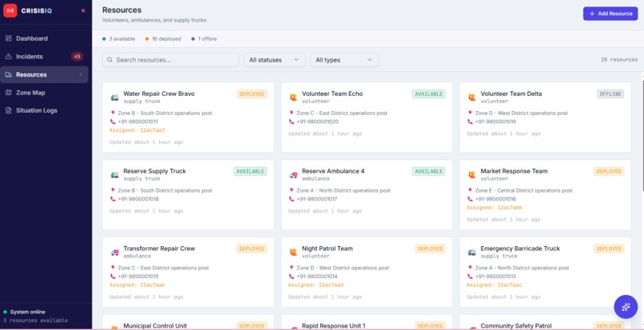Click '20 resources' count text
644x330 pixels.
click(x=619, y=60)
